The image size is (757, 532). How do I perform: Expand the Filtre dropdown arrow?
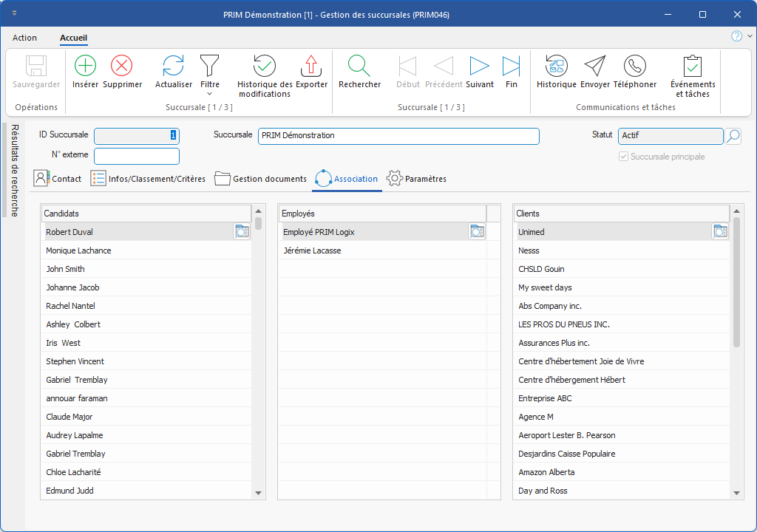210,94
